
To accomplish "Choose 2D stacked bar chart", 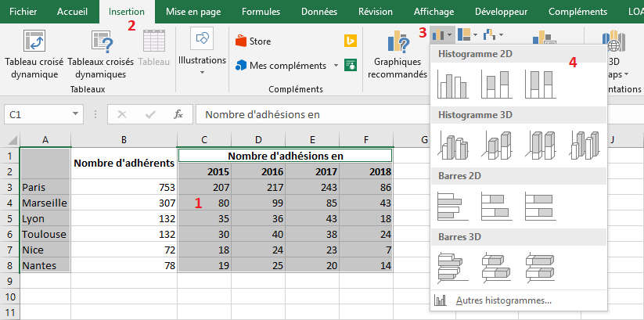I will click(x=496, y=207).
